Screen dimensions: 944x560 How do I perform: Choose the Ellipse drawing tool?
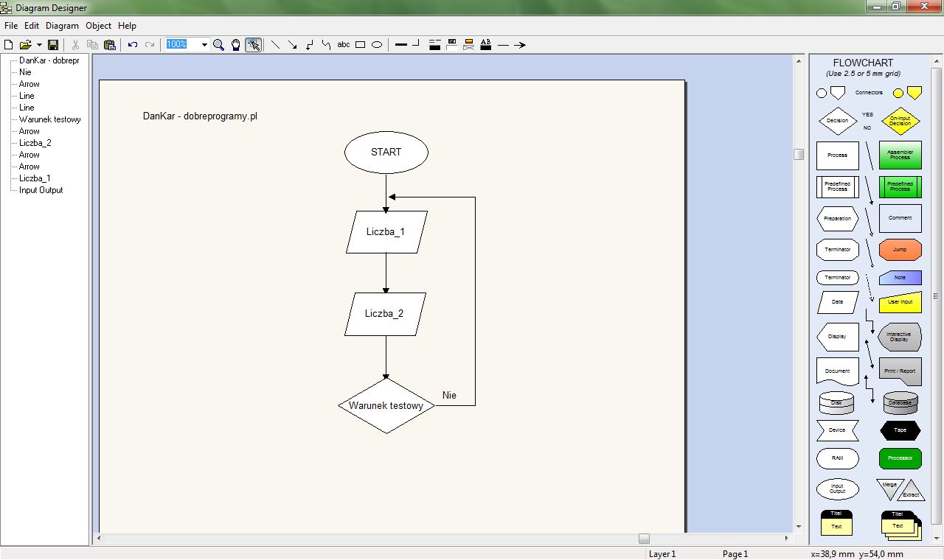tap(376, 45)
